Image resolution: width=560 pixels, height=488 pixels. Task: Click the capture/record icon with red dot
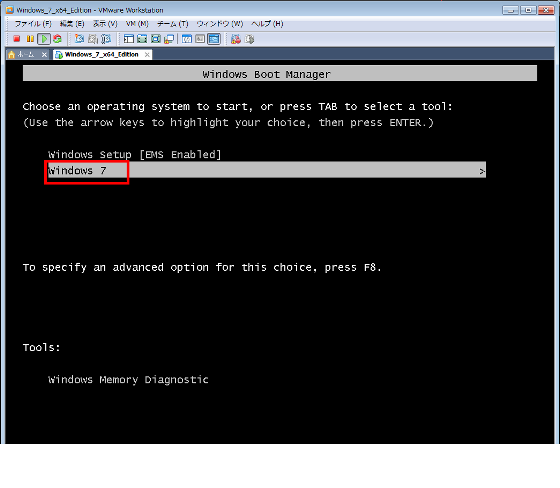tap(236, 39)
